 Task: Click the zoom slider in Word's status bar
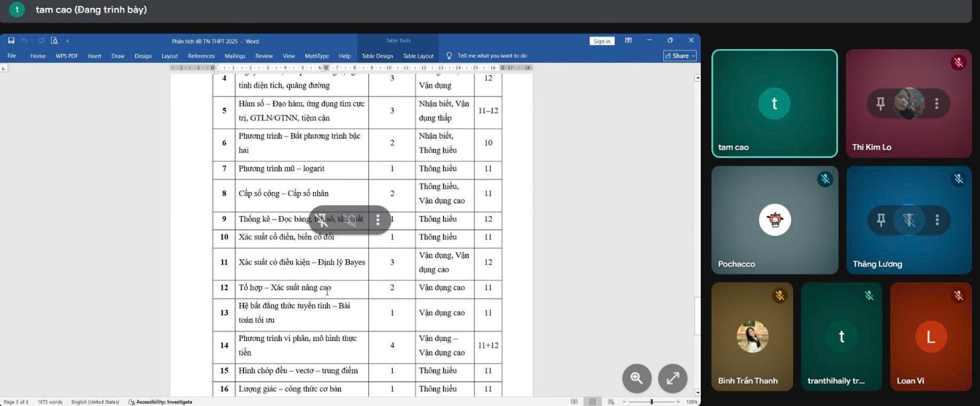(652, 402)
